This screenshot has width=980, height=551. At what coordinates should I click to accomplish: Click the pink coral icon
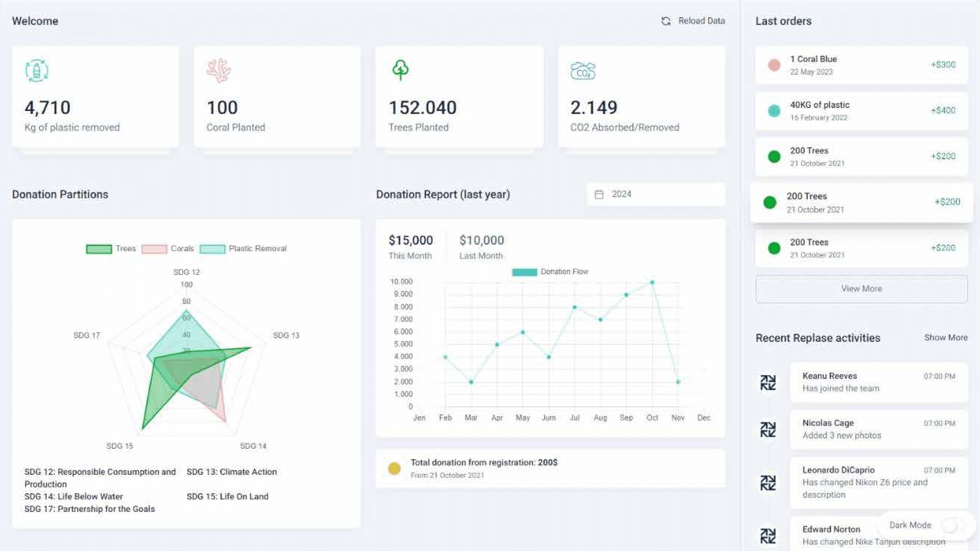219,70
